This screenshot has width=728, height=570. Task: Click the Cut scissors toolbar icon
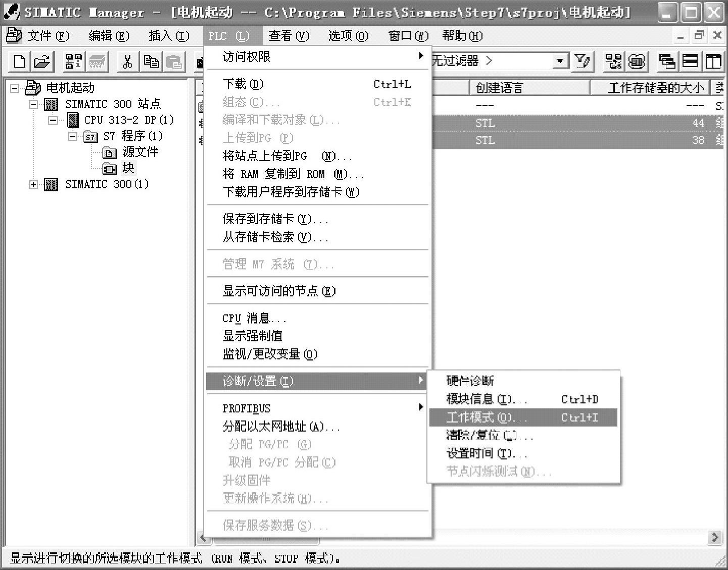point(127,62)
